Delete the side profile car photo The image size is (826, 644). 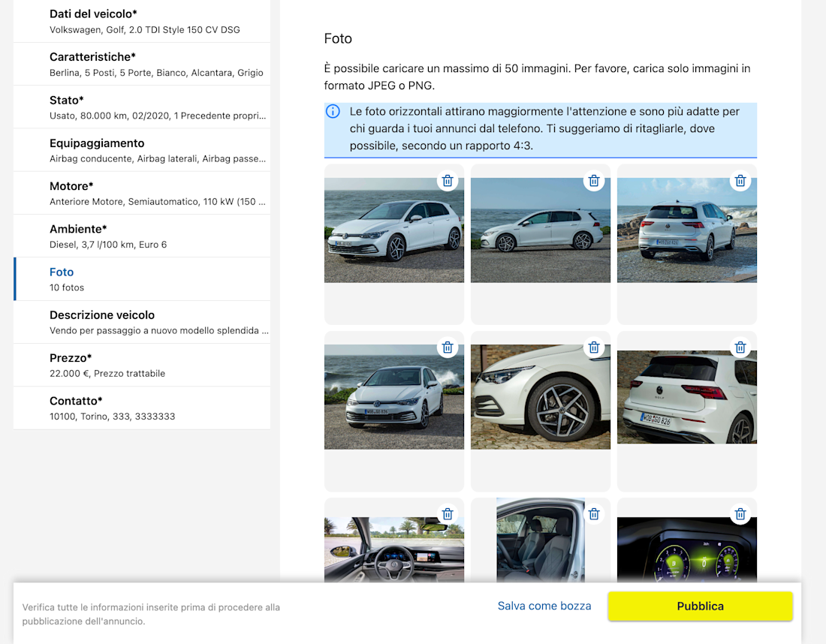[x=594, y=181]
